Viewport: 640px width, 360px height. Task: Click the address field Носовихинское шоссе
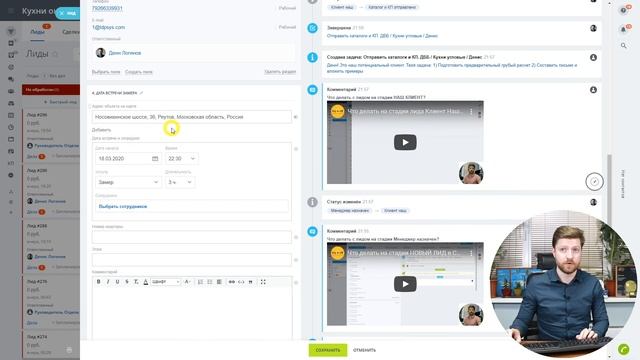click(191, 117)
